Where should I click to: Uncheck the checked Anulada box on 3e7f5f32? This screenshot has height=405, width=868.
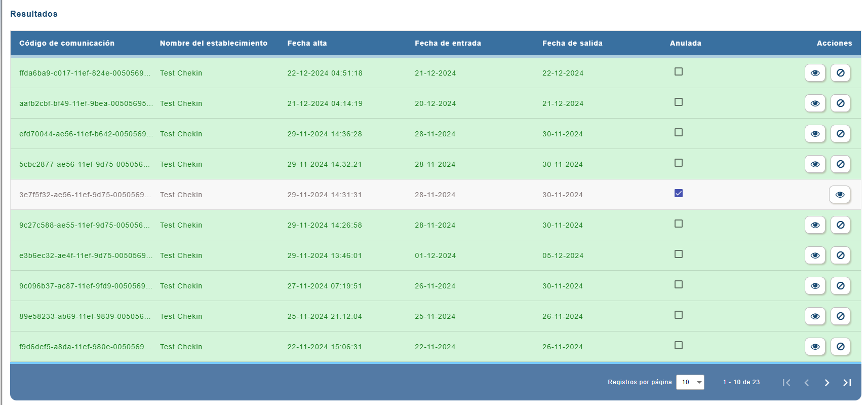click(679, 193)
